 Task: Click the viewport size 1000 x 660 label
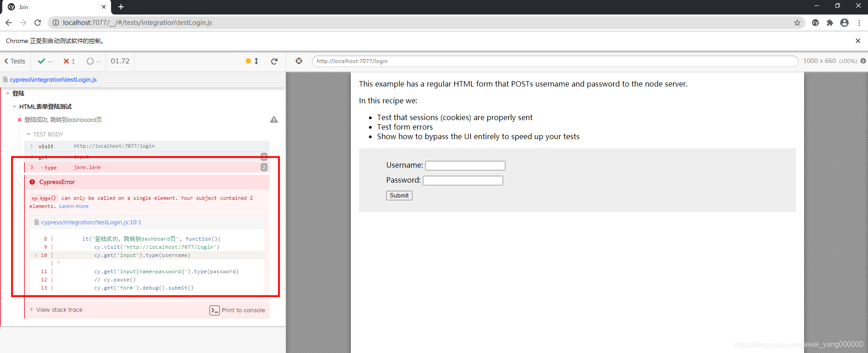(x=820, y=61)
